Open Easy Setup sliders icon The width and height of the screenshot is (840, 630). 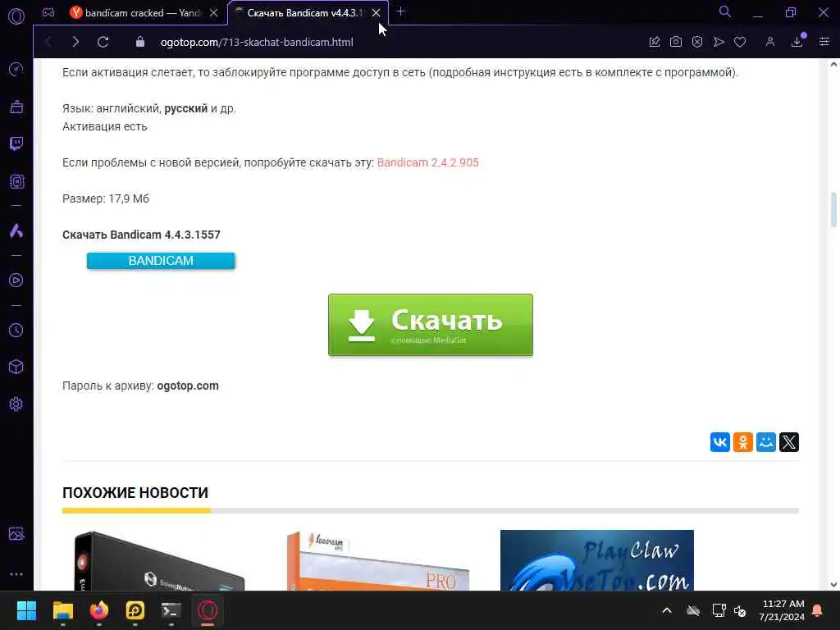coord(824,42)
